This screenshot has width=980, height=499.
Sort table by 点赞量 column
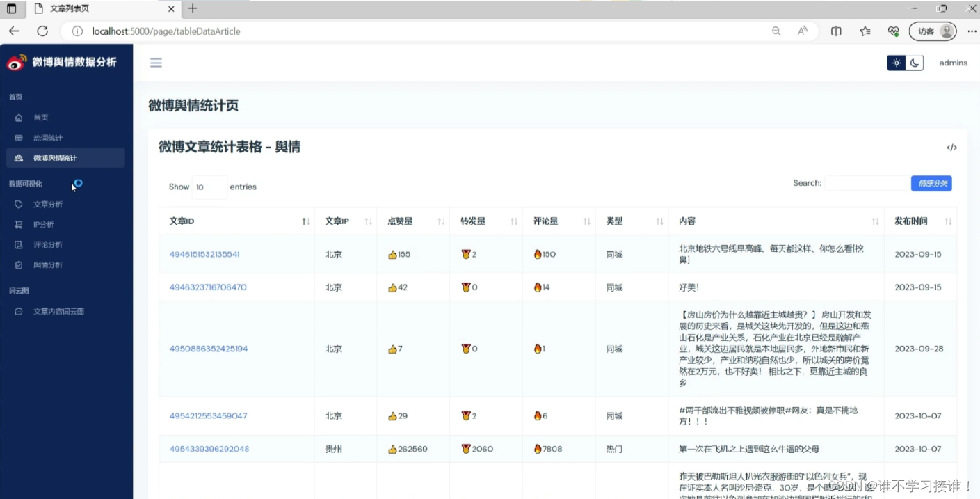pyautogui.click(x=413, y=221)
